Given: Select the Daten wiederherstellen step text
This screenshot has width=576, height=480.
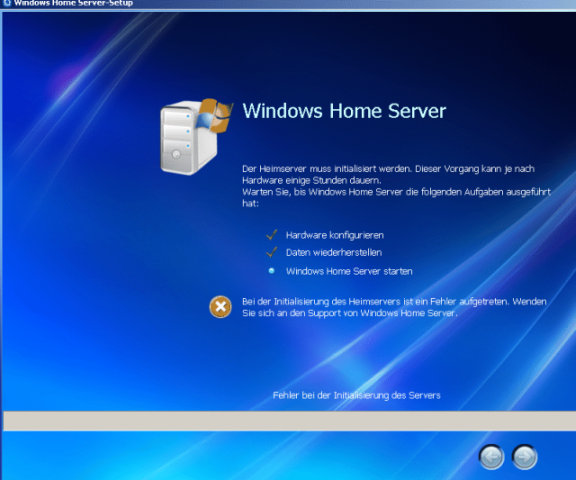Looking at the screenshot, I should (334, 253).
